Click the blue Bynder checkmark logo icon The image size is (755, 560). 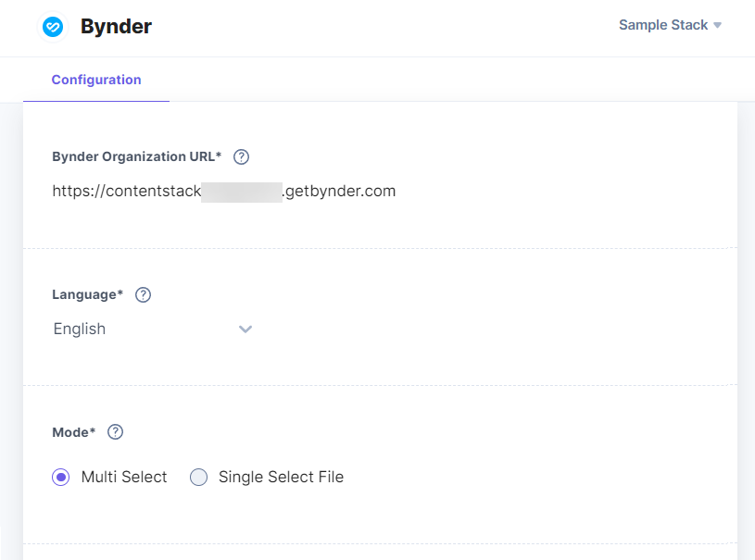53,27
